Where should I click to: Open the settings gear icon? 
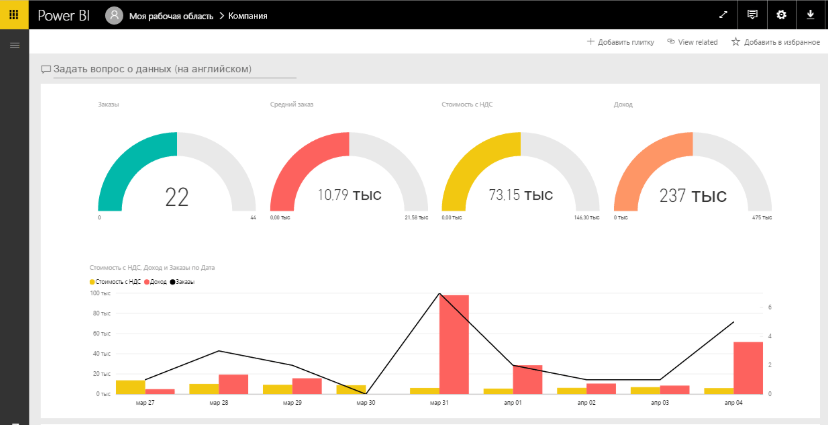click(782, 15)
